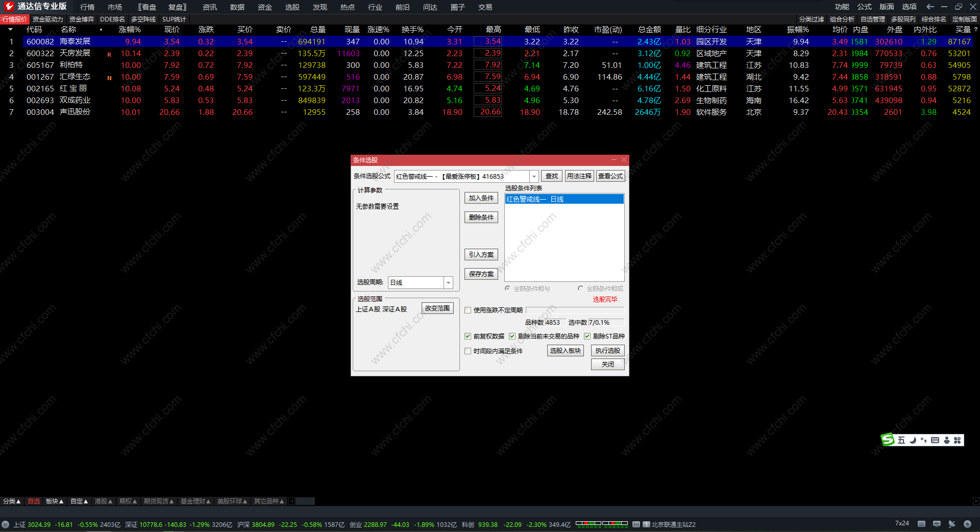Viewport: 980px width, 532px height.
Task: Select 全部条件相与 radio button
Action: click(508, 288)
